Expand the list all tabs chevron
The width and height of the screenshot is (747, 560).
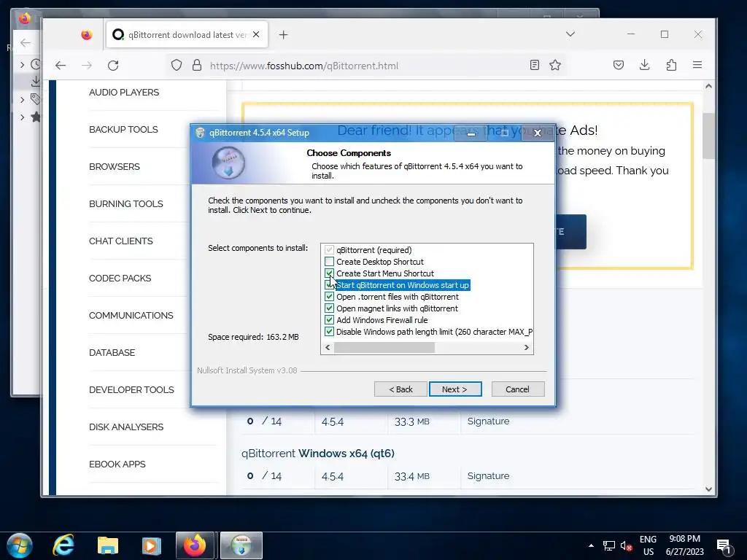570,34
